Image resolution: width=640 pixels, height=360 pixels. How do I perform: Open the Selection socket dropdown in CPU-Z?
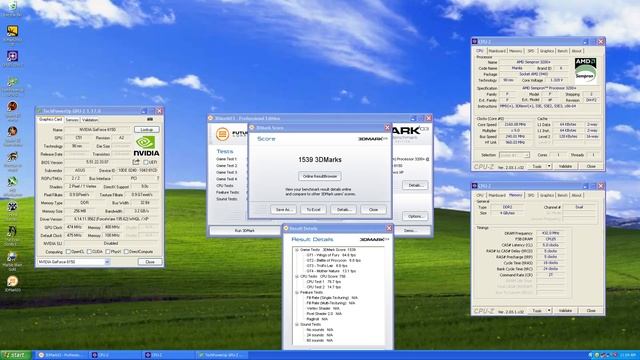(x=514, y=155)
